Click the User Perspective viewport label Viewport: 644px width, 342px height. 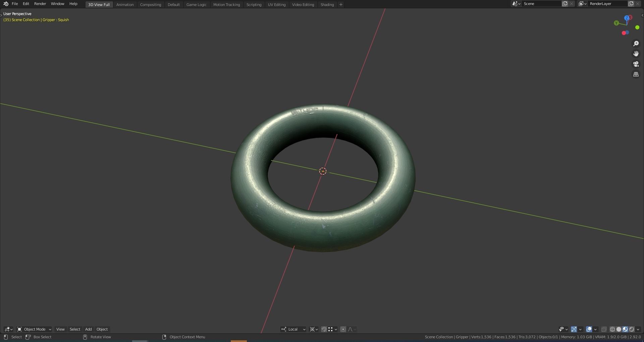tap(17, 14)
